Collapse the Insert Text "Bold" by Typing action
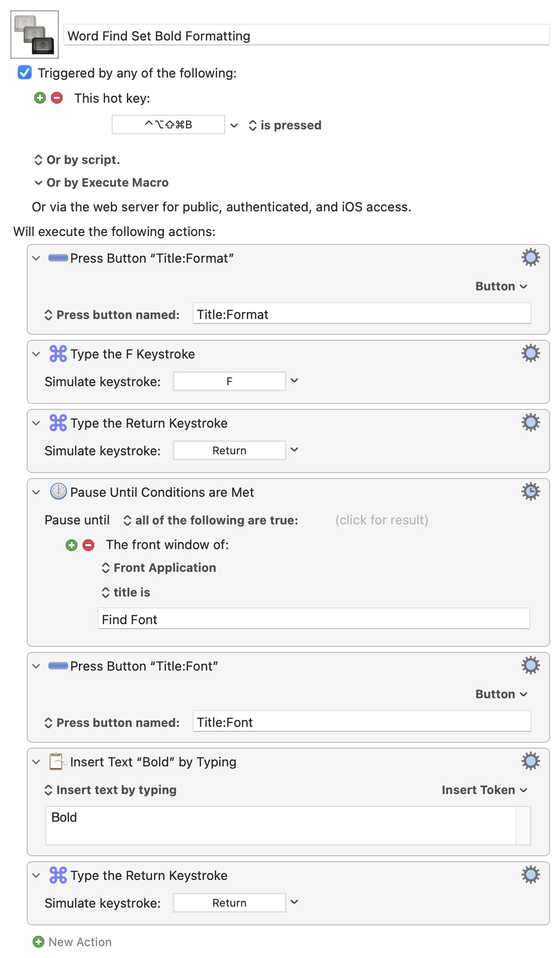Screen dimensions: 560x958 click(36, 762)
